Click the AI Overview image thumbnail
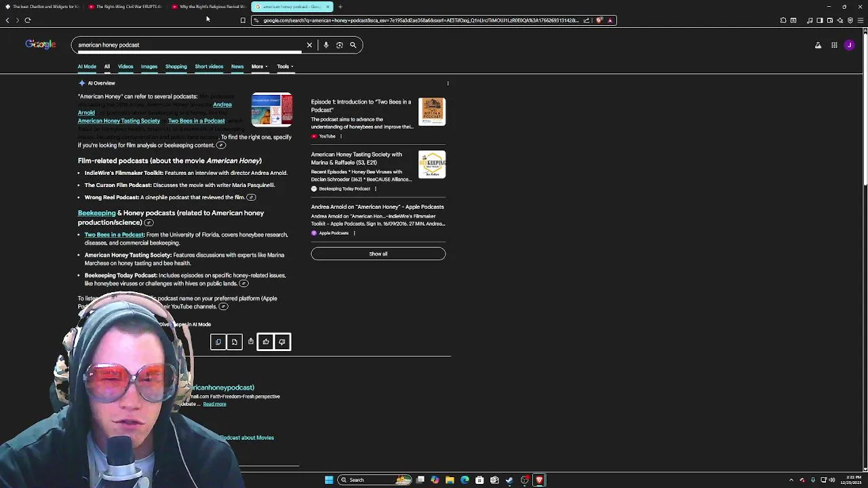This screenshot has width=868, height=488. [x=272, y=109]
